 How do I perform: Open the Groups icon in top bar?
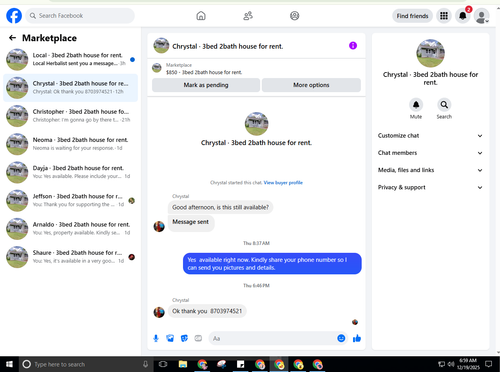click(x=294, y=16)
